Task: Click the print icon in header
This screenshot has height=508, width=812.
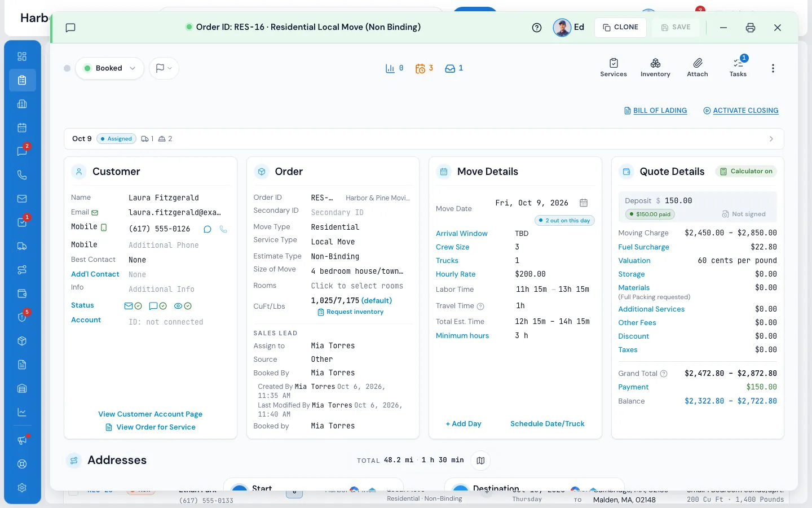Action: click(751, 28)
